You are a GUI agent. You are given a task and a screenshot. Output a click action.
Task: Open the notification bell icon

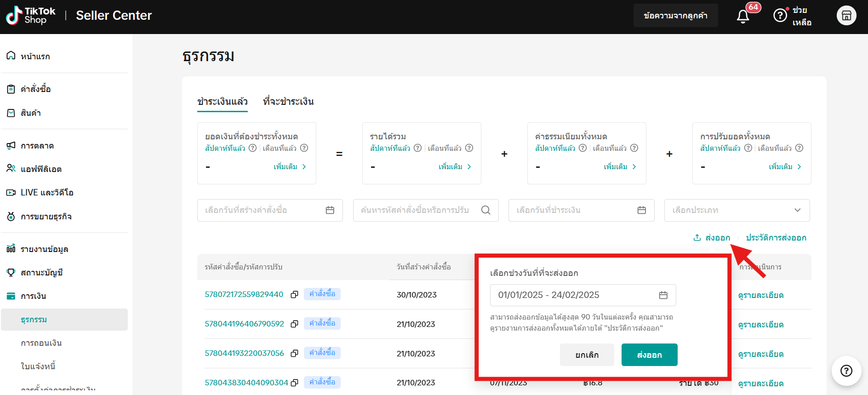(x=742, y=17)
